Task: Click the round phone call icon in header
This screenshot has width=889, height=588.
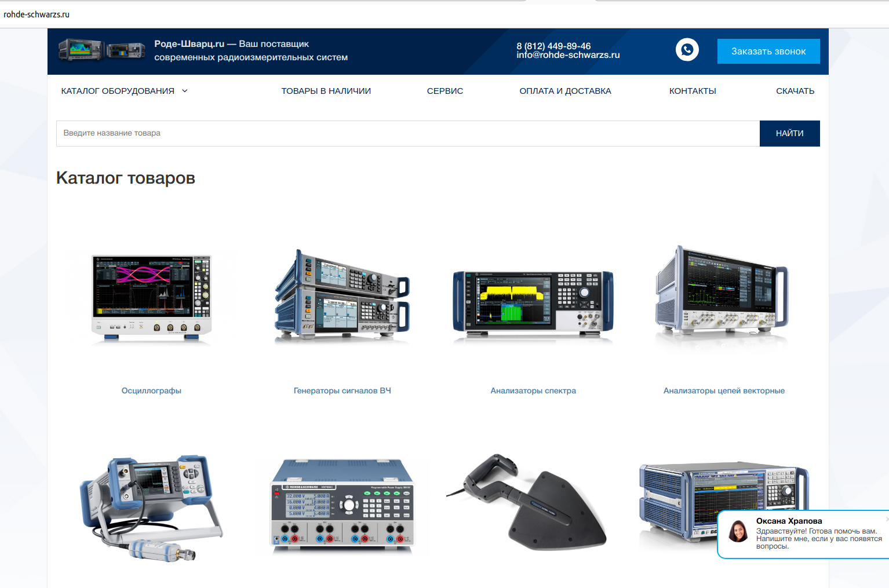Action: (x=687, y=50)
